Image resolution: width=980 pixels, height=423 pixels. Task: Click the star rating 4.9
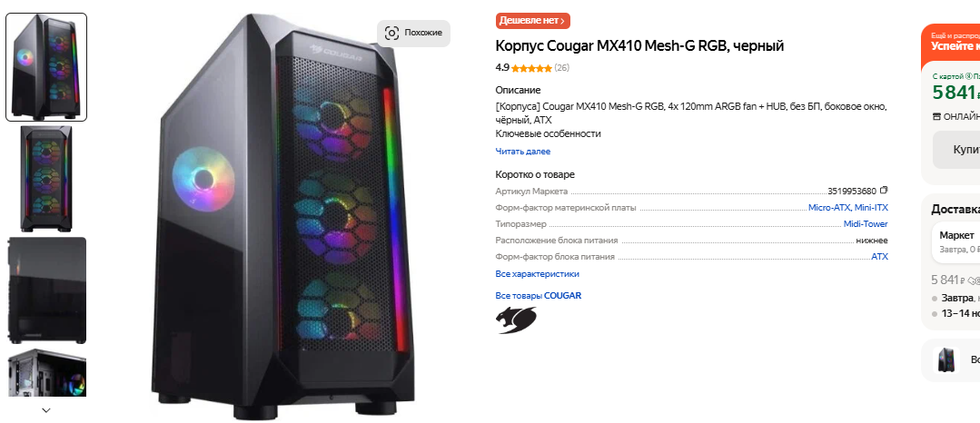click(524, 67)
